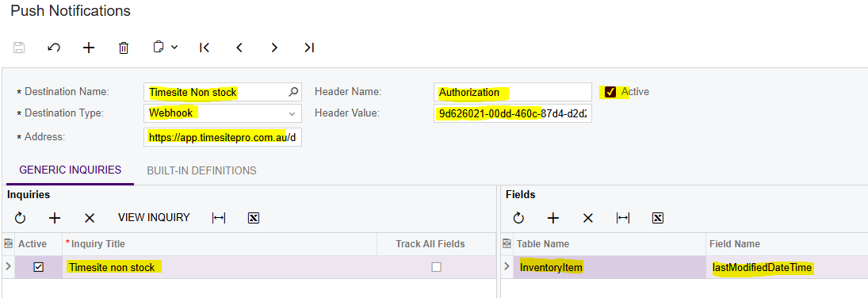Go to the next record
The width and height of the screenshot is (868, 298).
tap(274, 48)
